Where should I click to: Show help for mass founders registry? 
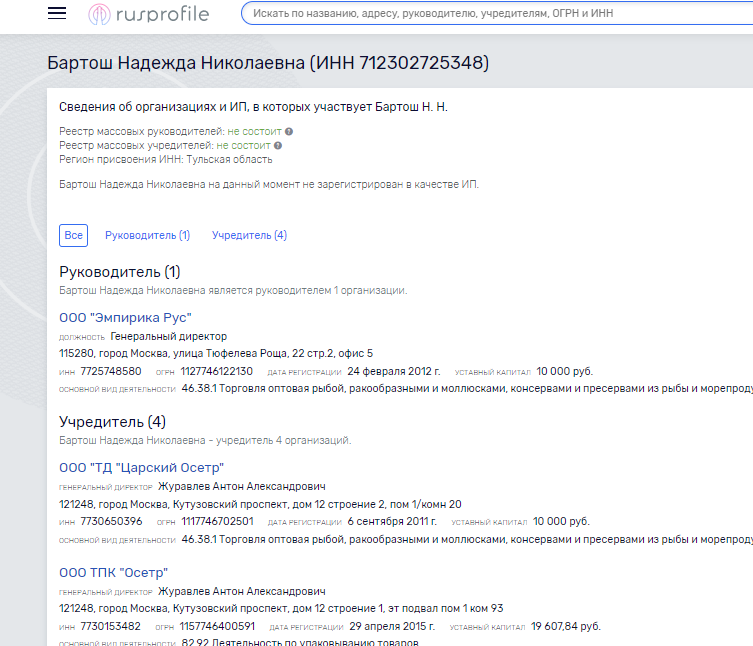pos(278,146)
